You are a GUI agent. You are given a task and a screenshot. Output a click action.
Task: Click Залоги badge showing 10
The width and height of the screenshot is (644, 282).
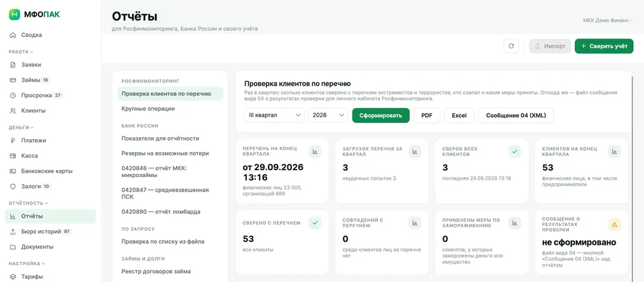pos(46,186)
